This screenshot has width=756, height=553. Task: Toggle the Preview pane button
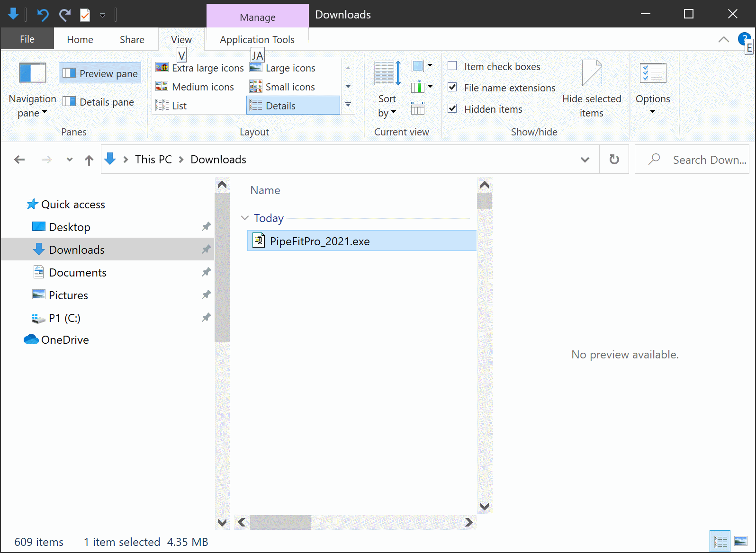[100, 73]
